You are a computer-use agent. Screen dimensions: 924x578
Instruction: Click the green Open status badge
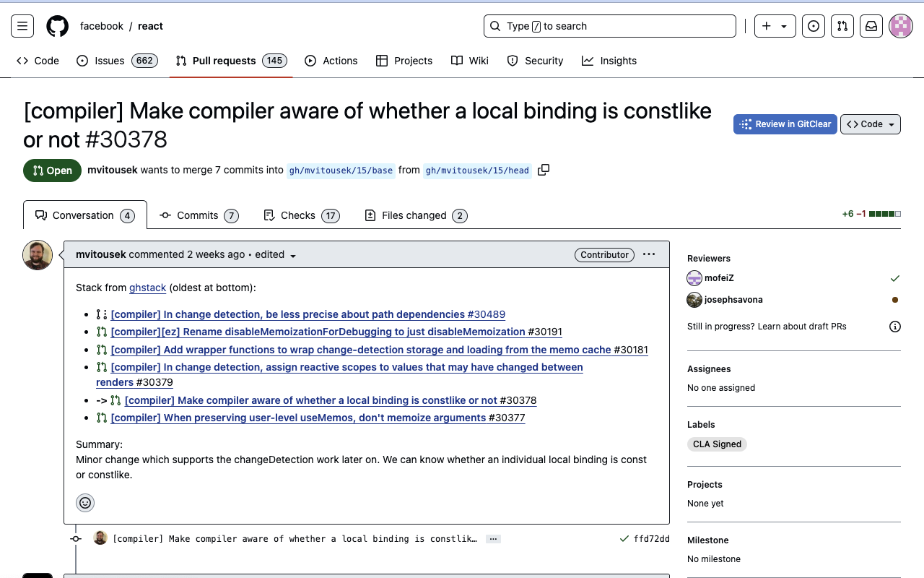click(53, 171)
